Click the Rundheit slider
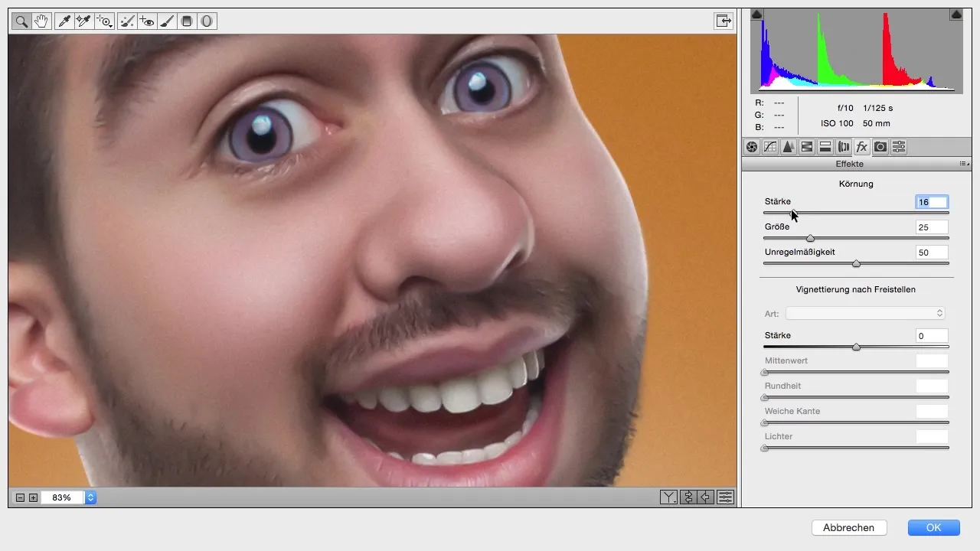The image size is (980, 551). pyautogui.click(x=856, y=397)
